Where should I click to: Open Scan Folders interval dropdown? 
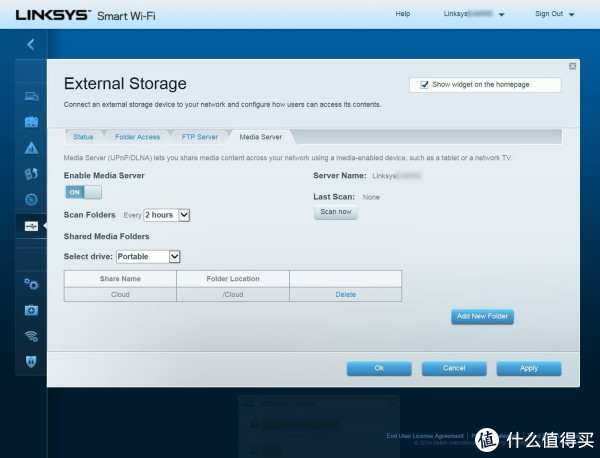pos(166,215)
